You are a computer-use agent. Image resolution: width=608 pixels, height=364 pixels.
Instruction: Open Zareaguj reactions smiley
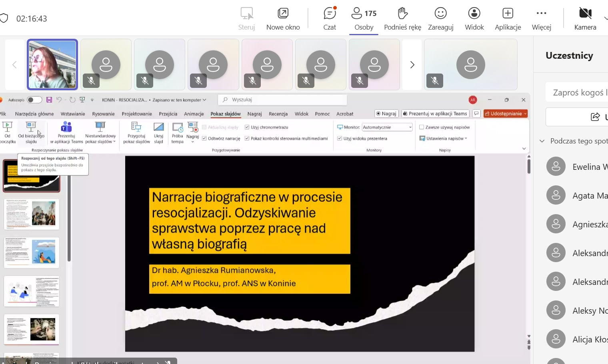(440, 18)
